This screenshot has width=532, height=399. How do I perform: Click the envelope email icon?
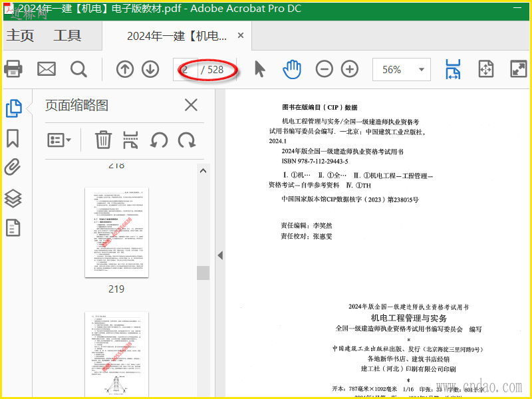(47, 69)
